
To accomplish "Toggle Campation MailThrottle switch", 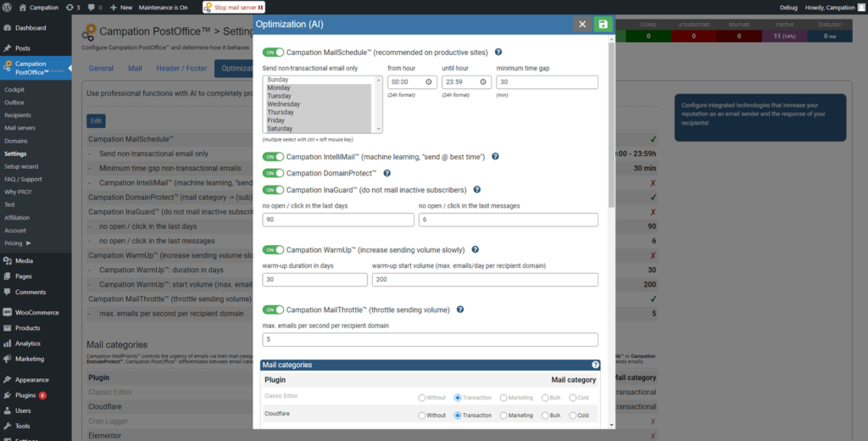I will click(x=273, y=310).
